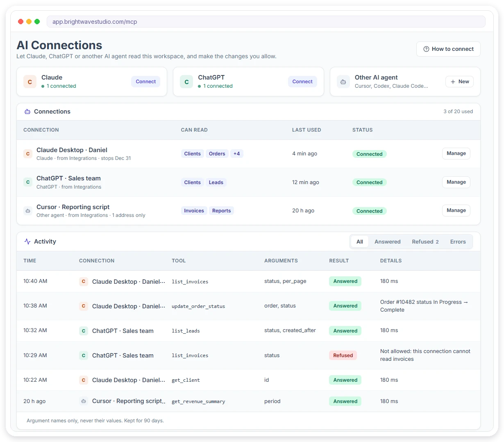The width and height of the screenshot is (504, 442).
Task: Click the Clients chip for ChatGPT · Sales team
Action: [193, 182]
